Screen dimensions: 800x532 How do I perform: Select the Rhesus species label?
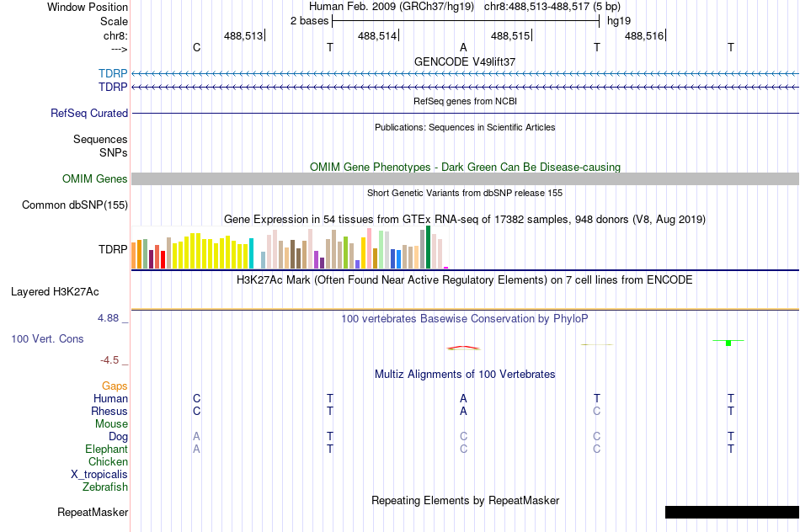(x=109, y=411)
